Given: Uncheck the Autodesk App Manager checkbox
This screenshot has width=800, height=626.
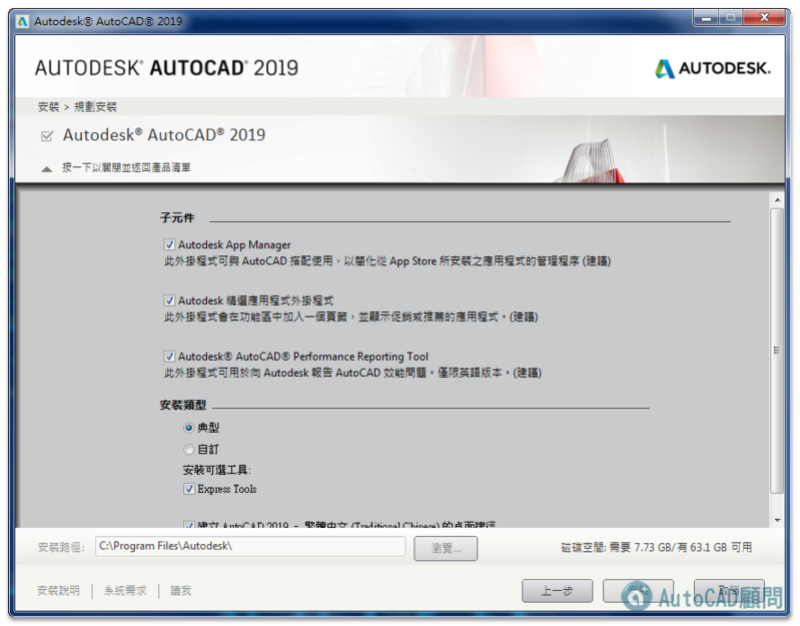Looking at the screenshot, I should point(169,244).
